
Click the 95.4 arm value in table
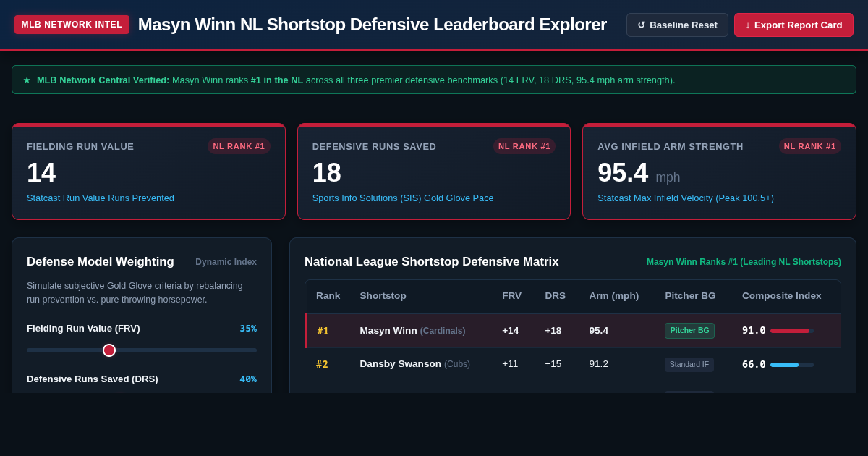pos(598,331)
